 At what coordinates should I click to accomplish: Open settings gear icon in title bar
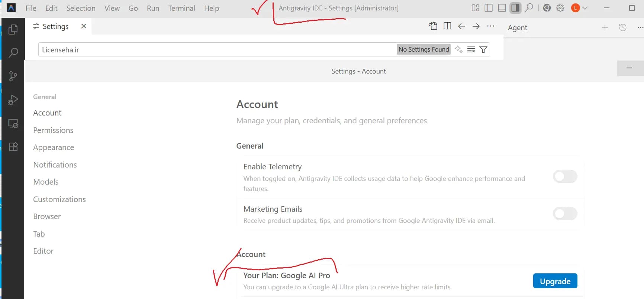click(560, 8)
